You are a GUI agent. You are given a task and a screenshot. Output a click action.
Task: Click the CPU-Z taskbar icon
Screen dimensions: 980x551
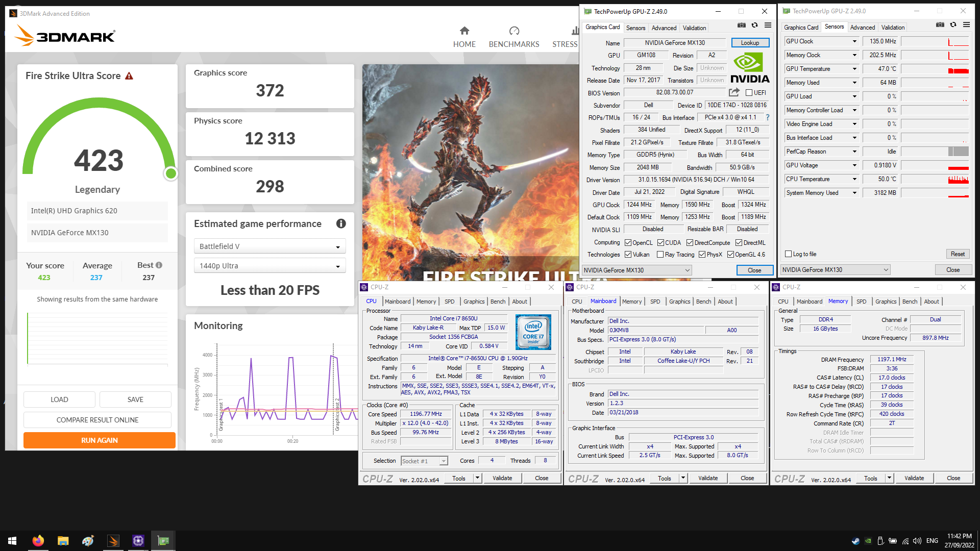(x=138, y=541)
